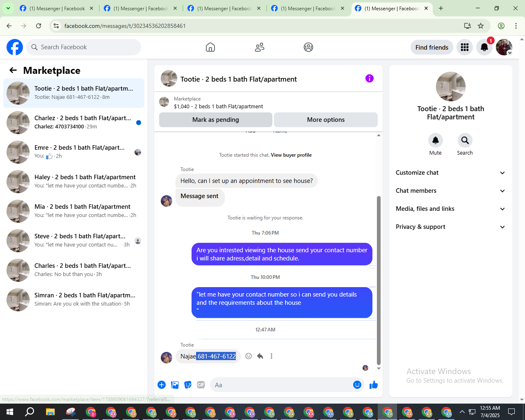525x420 pixels.
Task: Expand Customize chat section
Action: pos(450,173)
